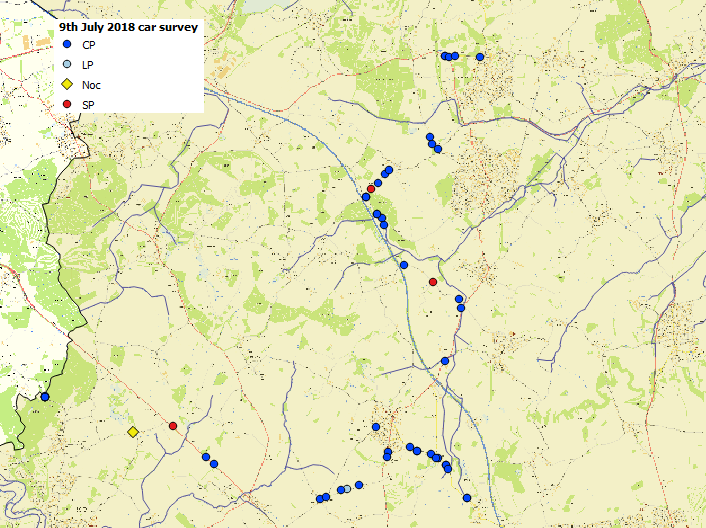Select the 'Noc' legend label

point(91,85)
